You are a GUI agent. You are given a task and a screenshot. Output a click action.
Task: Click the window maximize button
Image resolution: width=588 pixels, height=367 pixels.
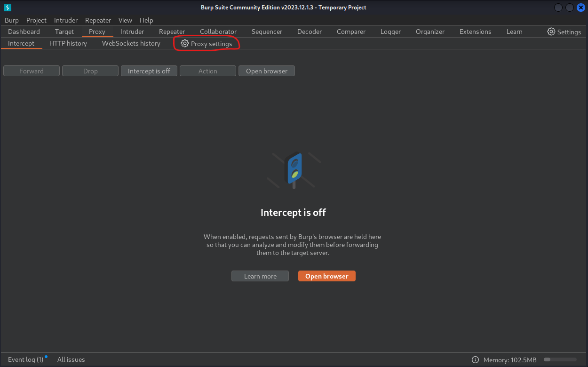pyautogui.click(x=570, y=8)
